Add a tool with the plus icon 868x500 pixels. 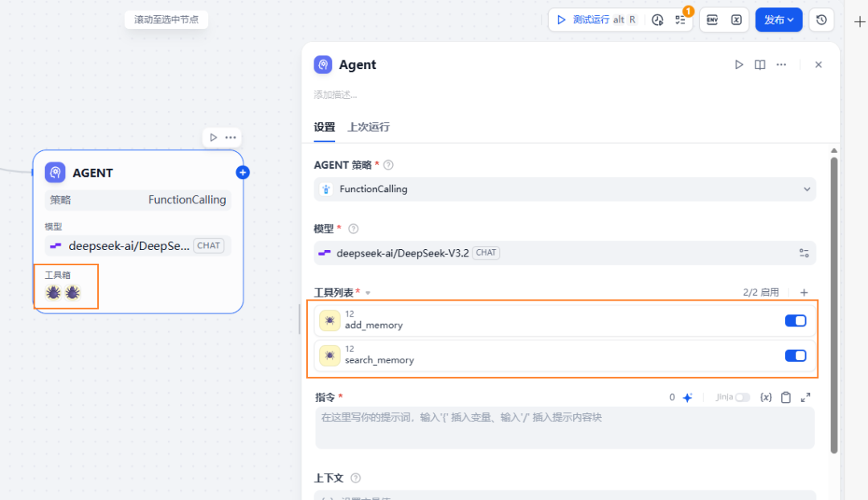pyautogui.click(x=804, y=293)
